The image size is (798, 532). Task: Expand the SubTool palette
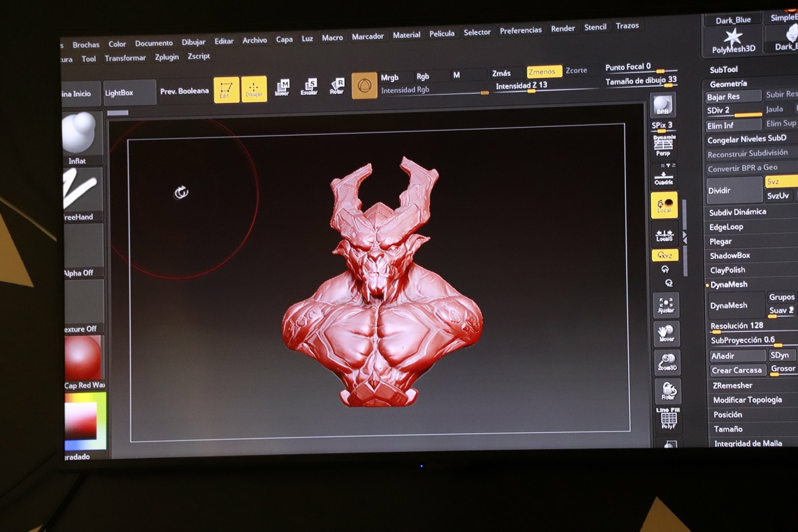[724, 69]
